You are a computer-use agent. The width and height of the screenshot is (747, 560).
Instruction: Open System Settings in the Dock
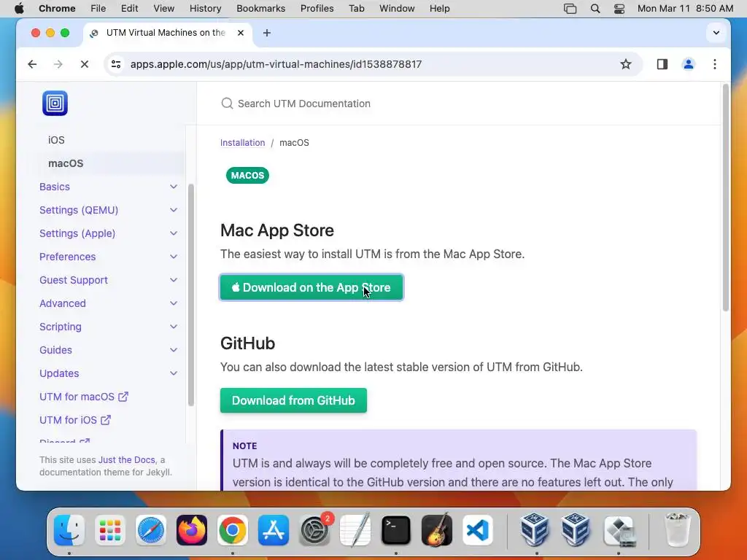tap(314, 530)
